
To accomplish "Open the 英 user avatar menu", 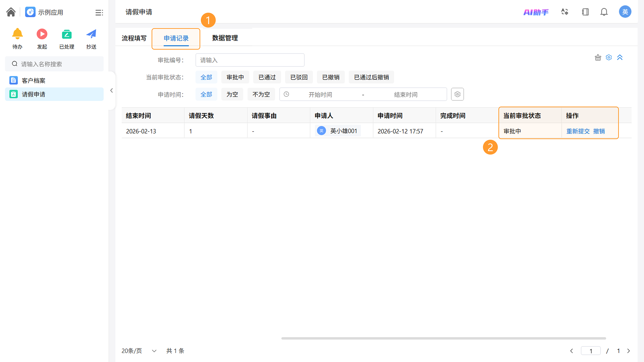I will pyautogui.click(x=625, y=12).
